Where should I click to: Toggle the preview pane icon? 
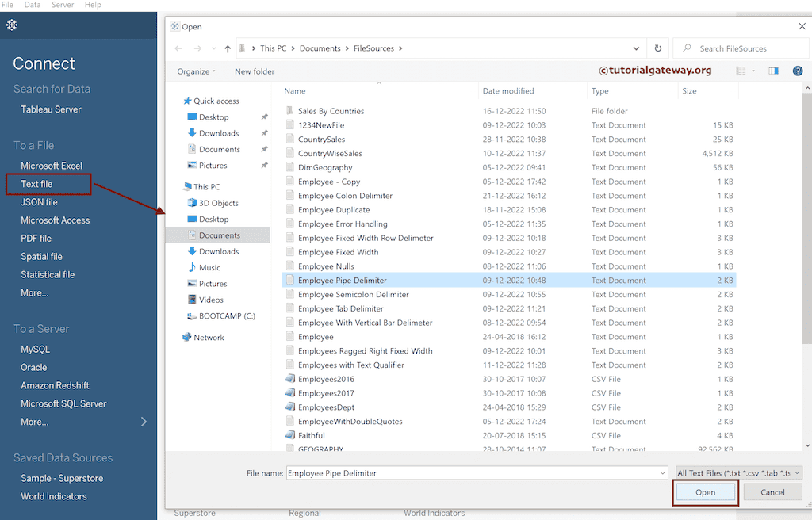pos(772,71)
